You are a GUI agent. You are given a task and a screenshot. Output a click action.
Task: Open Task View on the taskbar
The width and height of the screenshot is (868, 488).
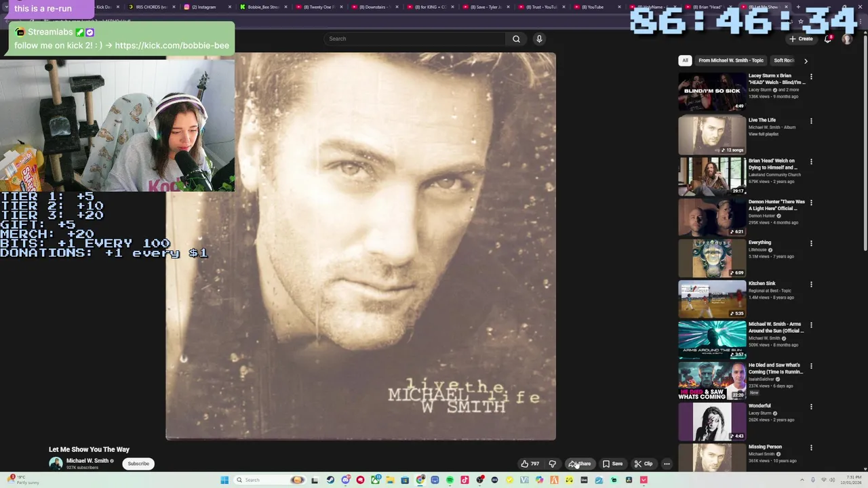pyautogui.click(x=315, y=480)
